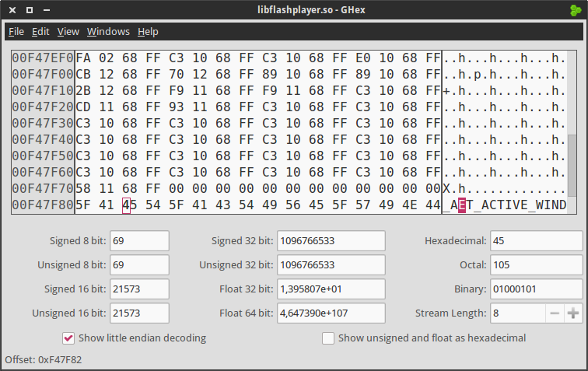This screenshot has width=588, height=371.
Task: Click the Signed 32 bit field
Action: (x=331, y=241)
